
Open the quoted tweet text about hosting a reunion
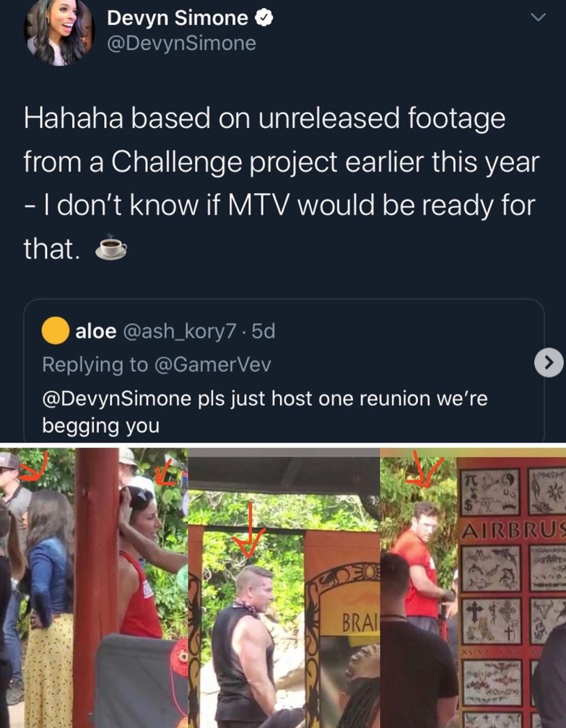[265, 412]
